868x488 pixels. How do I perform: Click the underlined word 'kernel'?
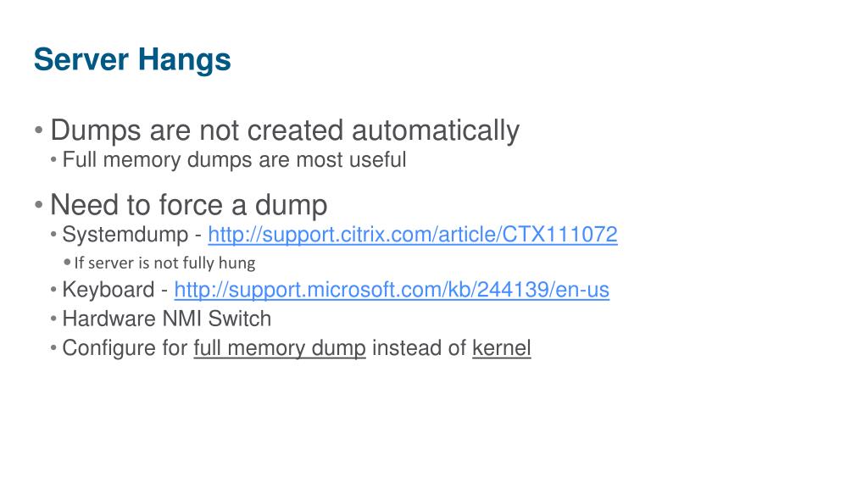click(x=502, y=348)
